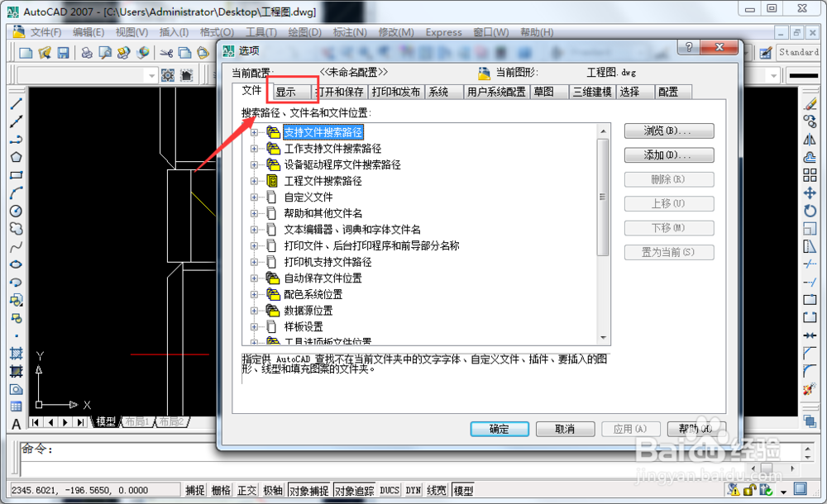
Task: Toggle DYN dynamic input
Action: coord(413,490)
